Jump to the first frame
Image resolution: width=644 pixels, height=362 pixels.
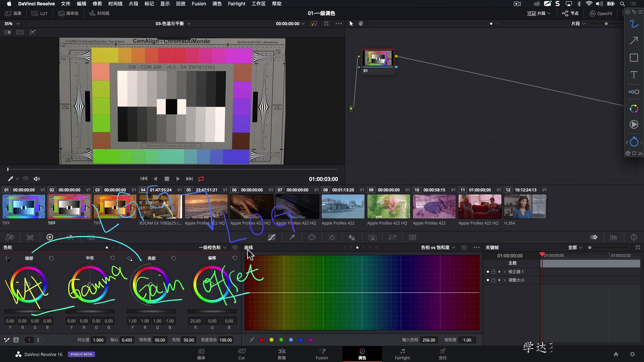144,179
